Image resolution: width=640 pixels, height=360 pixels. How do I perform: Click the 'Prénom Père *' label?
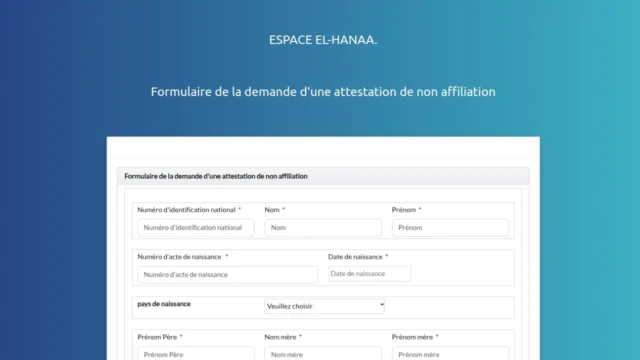point(160,337)
